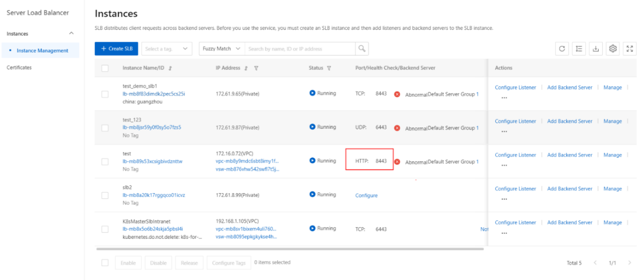The height and width of the screenshot is (280, 644).
Task: Go to previous page arrow
Action: (595, 263)
